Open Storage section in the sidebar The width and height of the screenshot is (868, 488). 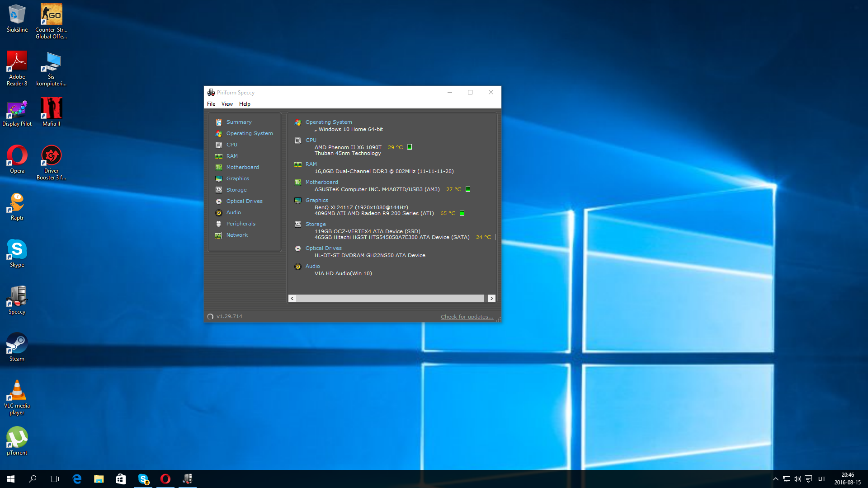tap(236, 190)
